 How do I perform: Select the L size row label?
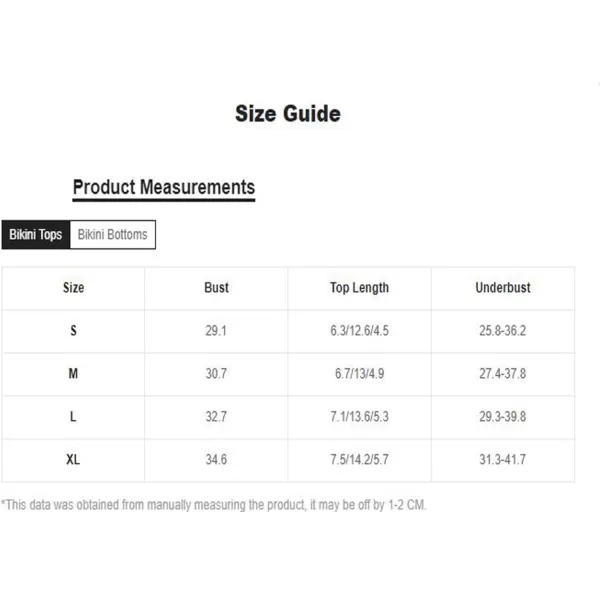[x=73, y=416]
